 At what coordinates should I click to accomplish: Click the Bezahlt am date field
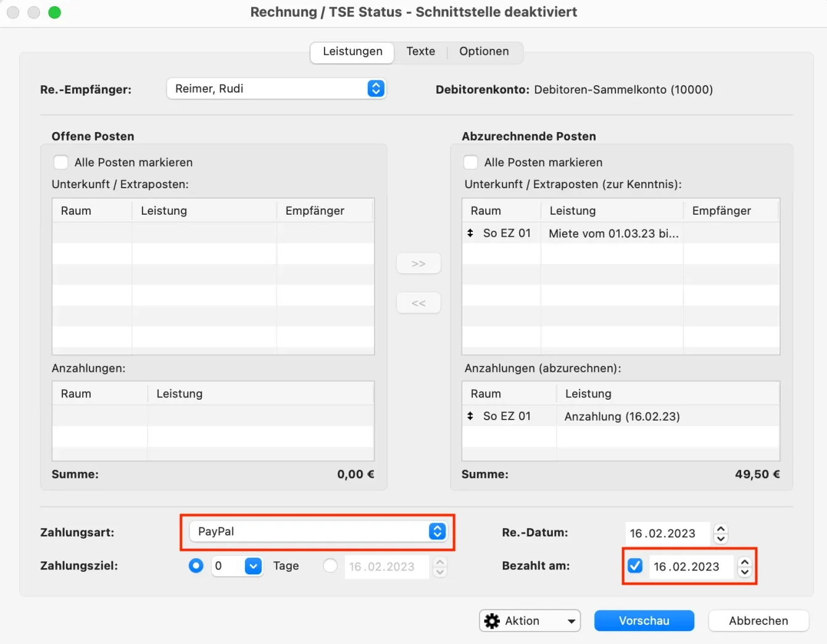691,566
